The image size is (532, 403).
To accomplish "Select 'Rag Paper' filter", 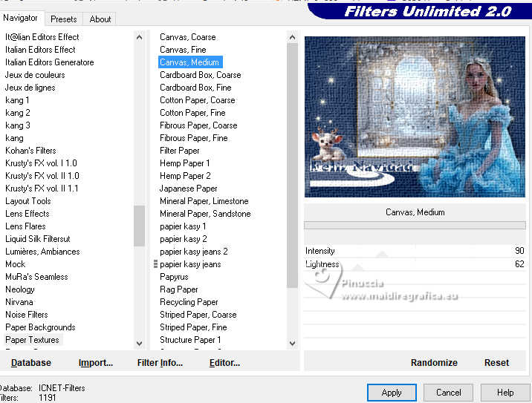I will (x=178, y=289).
